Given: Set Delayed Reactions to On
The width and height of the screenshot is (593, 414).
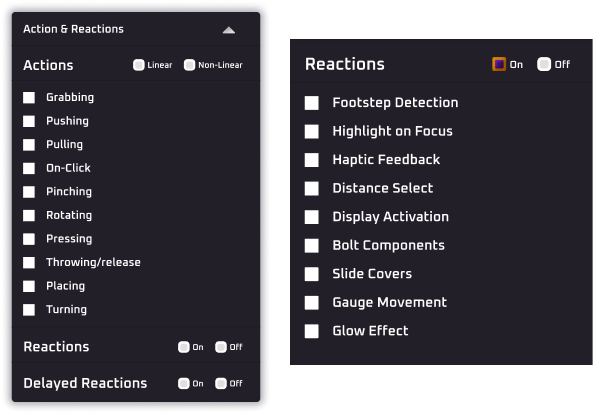Looking at the screenshot, I should point(184,383).
